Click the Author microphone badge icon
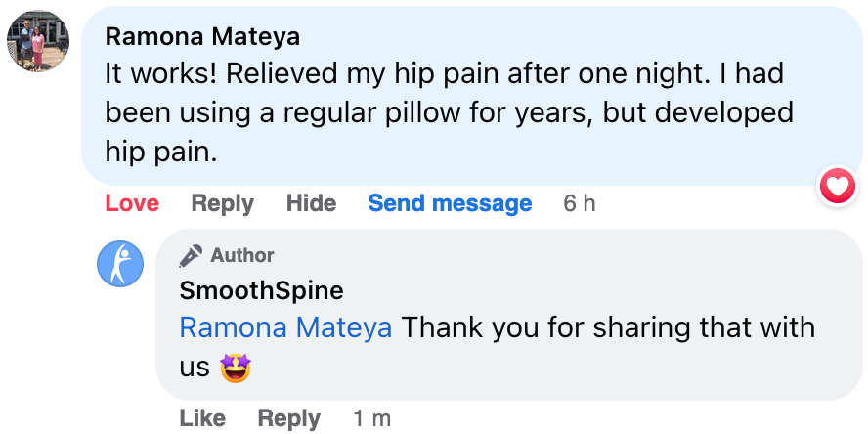This screenshot has height=434, width=868. 191,256
